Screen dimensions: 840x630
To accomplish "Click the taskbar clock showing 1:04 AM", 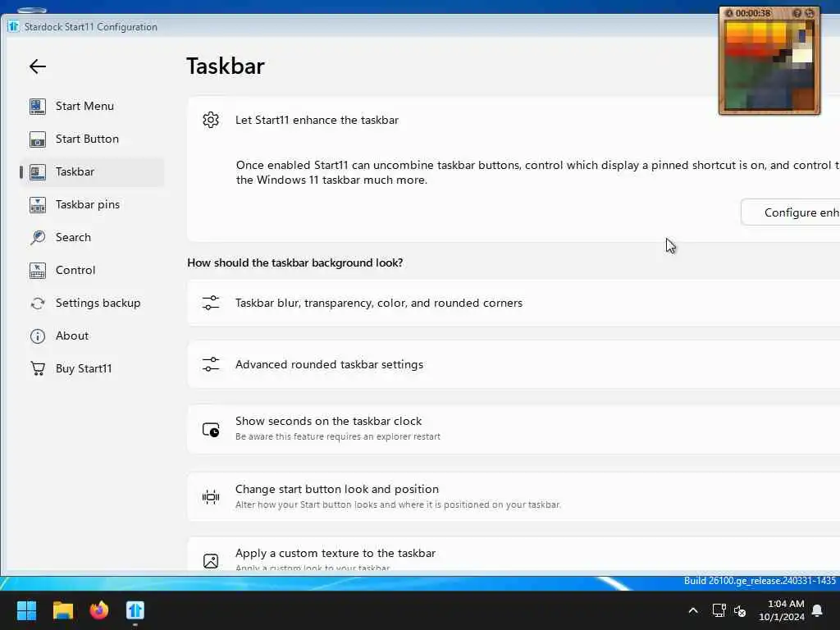I will tap(782, 610).
